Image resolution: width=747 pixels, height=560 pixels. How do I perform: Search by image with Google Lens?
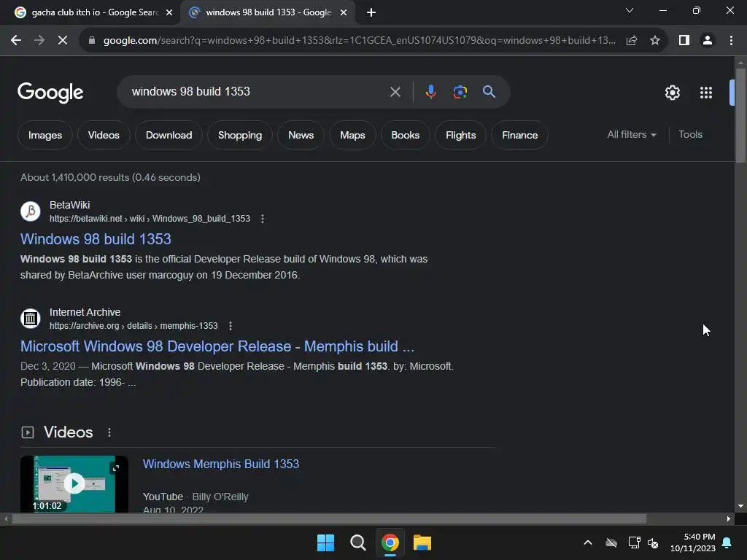460,92
